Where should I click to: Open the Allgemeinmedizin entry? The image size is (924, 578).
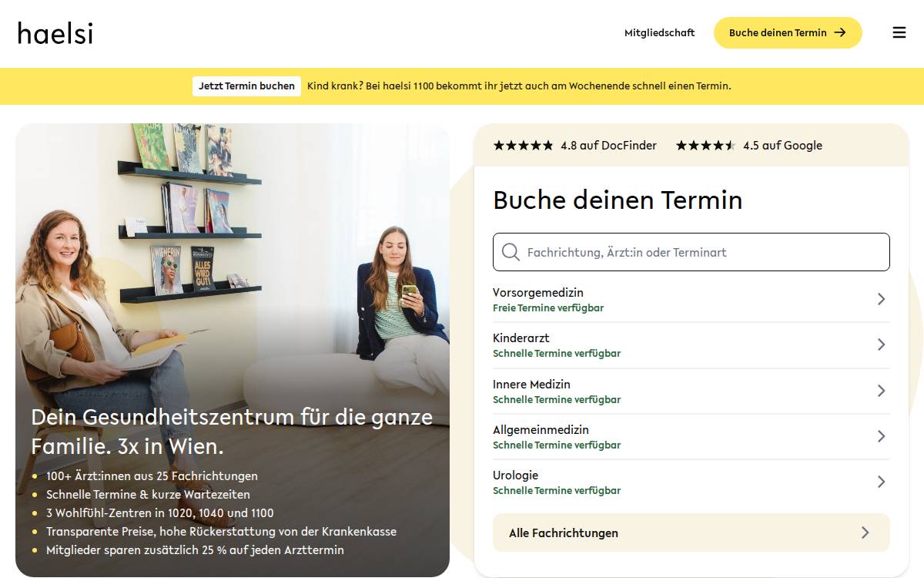[x=691, y=436]
